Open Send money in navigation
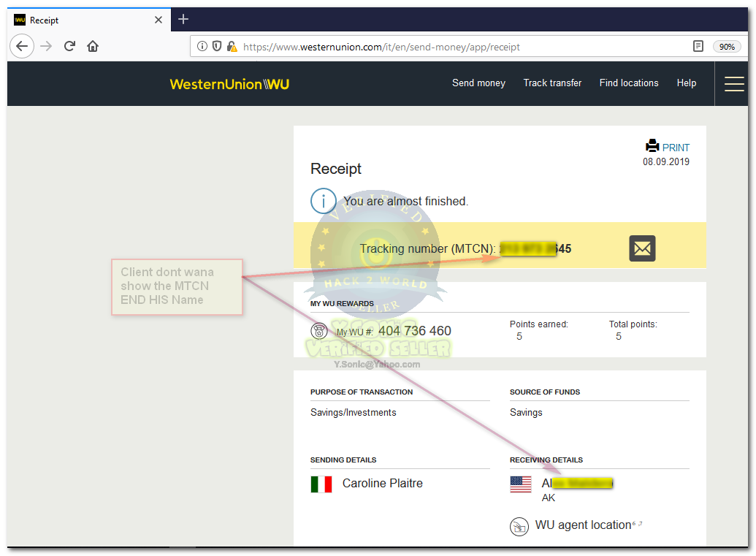The width and height of the screenshot is (756, 556). [478, 83]
